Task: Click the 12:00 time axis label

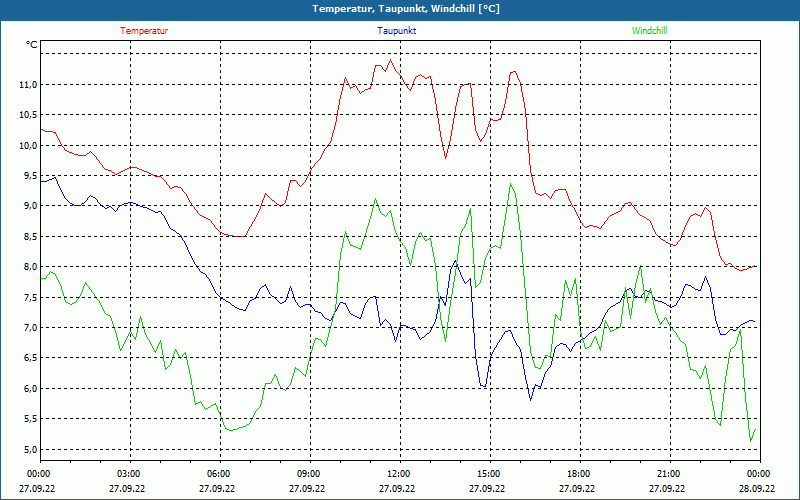Action: pos(398,474)
